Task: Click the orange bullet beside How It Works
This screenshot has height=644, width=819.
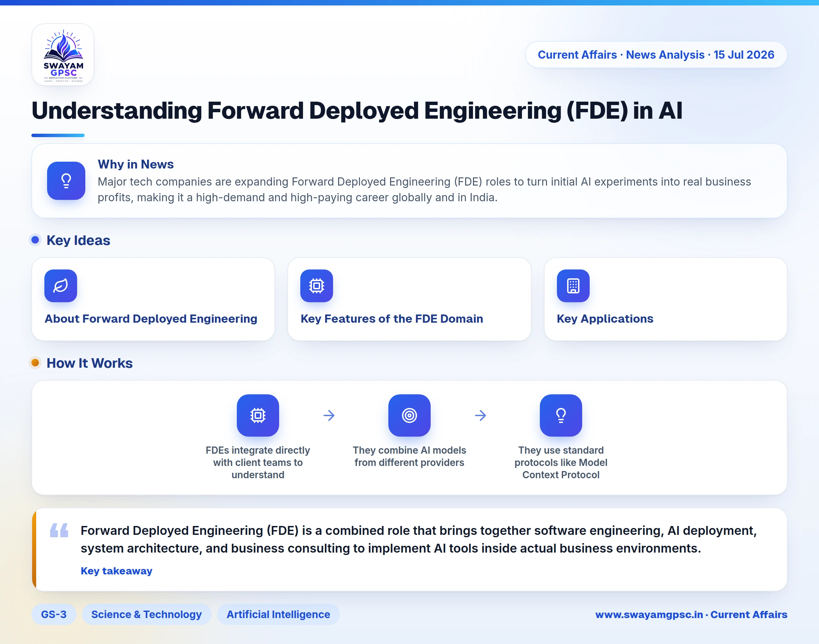Action: pyautogui.click(x=35, y=363)
